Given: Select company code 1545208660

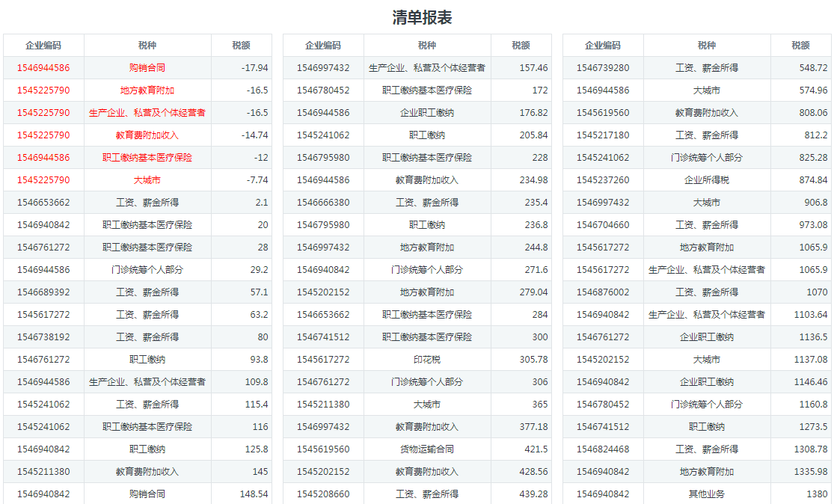Looking at the screenshot, I should click(323, 494).
